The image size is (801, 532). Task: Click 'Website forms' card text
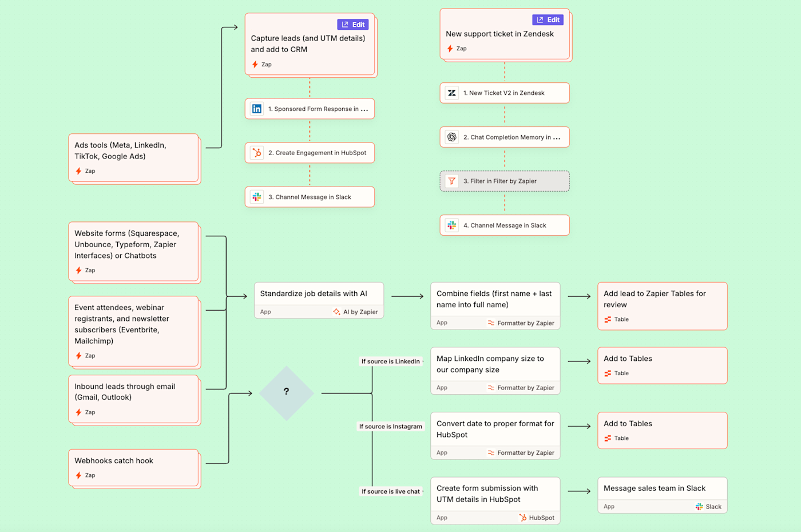coord(127,244)
